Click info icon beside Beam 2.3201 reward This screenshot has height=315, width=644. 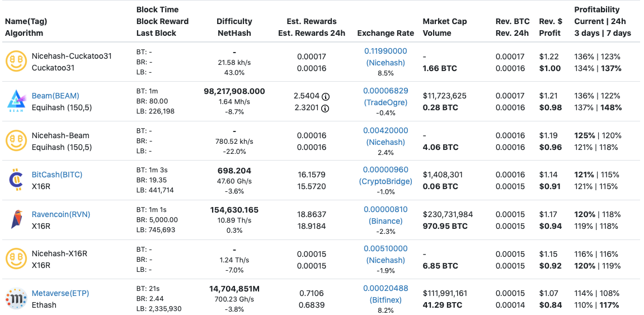pyautogui.click(x=325, y=108)
